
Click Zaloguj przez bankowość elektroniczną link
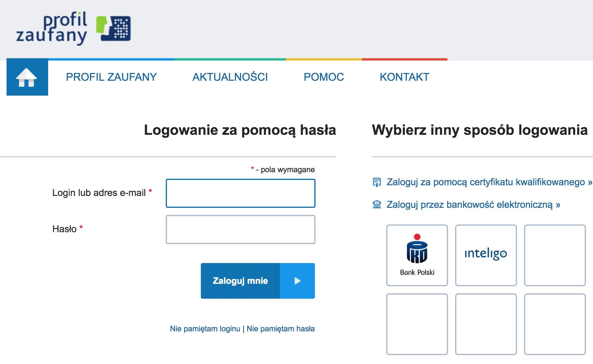tap(473, 205)
